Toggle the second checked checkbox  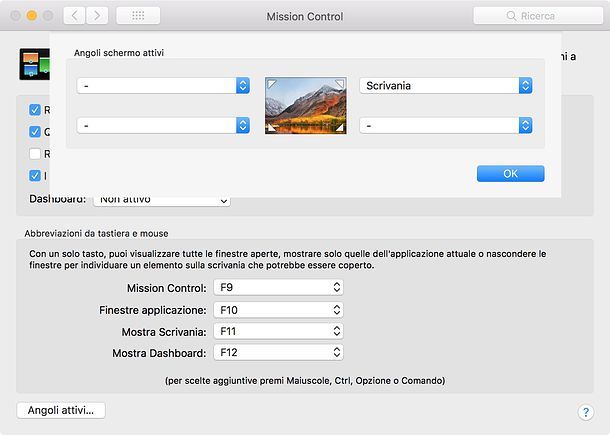click(x=35, y=132)
